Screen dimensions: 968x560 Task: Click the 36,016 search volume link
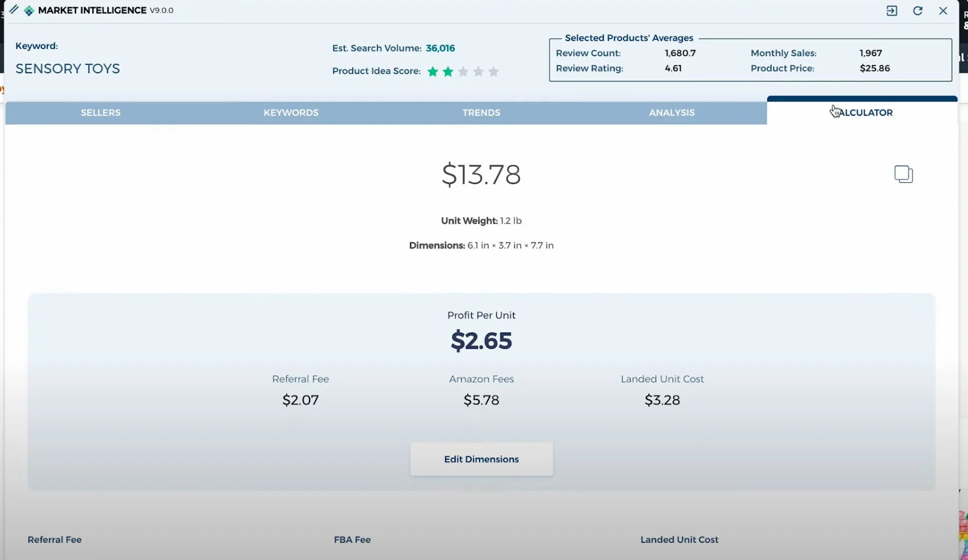(440, 48)
